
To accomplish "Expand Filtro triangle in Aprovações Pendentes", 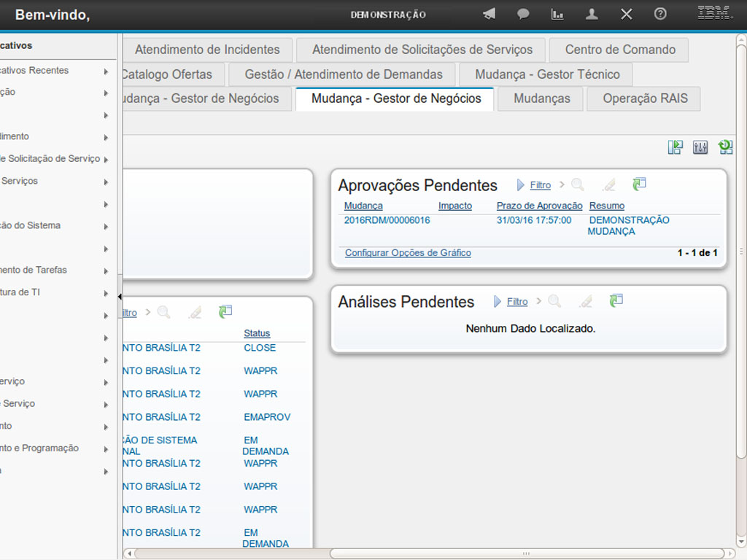I will click(521, 185).
